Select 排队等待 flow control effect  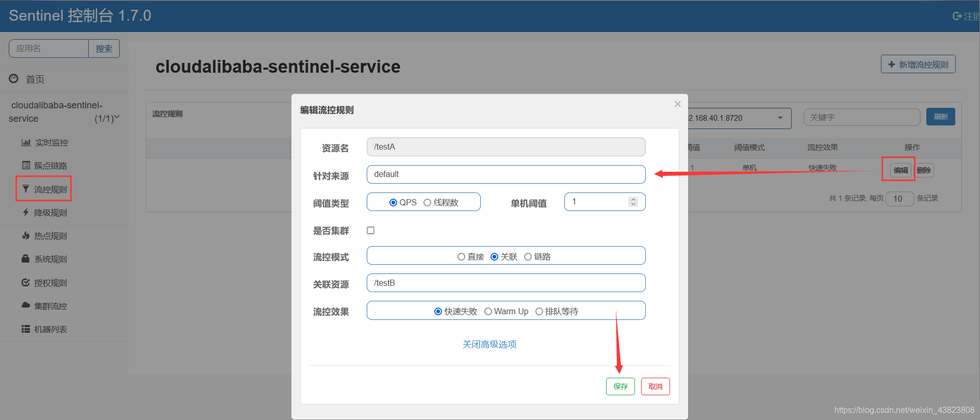(x=539, y=311)
